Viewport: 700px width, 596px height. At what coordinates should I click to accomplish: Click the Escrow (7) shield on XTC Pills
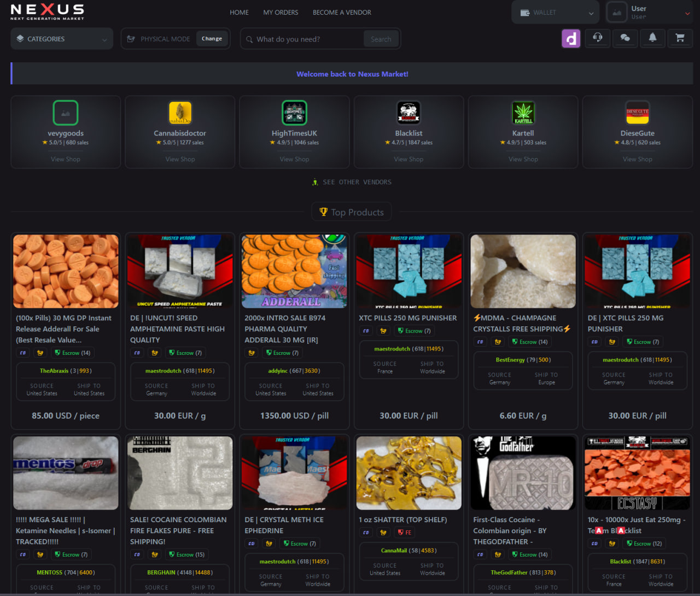pos(413,330)
